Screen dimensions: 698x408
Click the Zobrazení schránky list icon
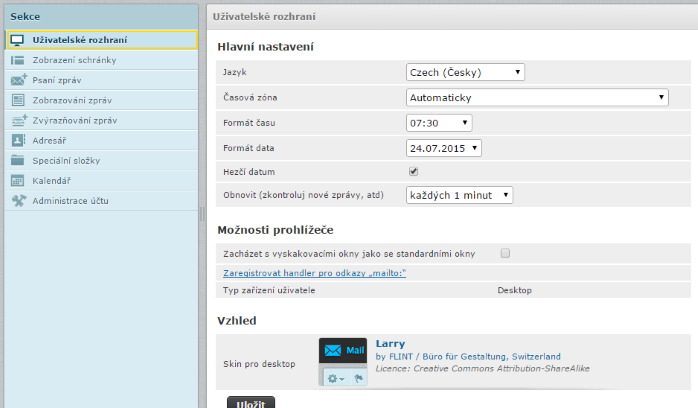(17, 60)
